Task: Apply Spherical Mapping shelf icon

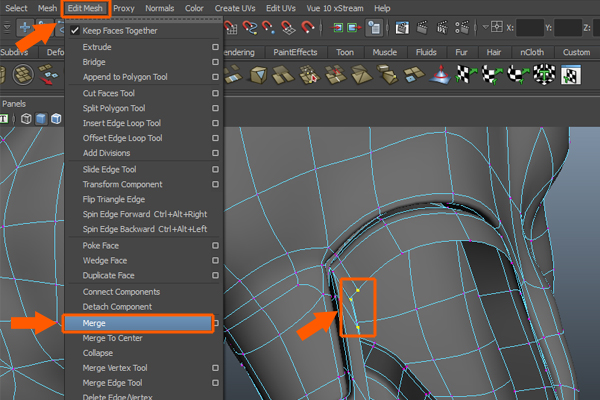Action: coord(518,74)
